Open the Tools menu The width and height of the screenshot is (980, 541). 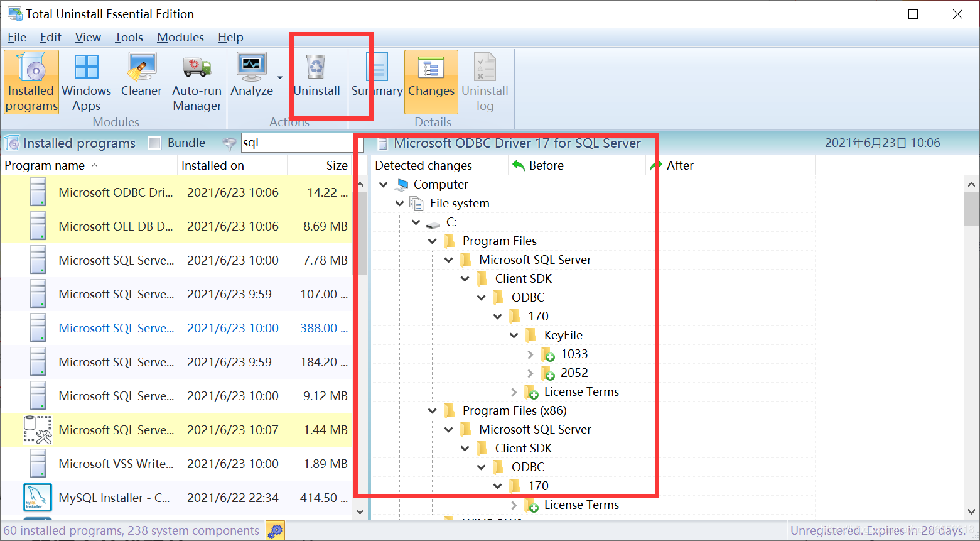pyautogui.click(x=129, y=38)
